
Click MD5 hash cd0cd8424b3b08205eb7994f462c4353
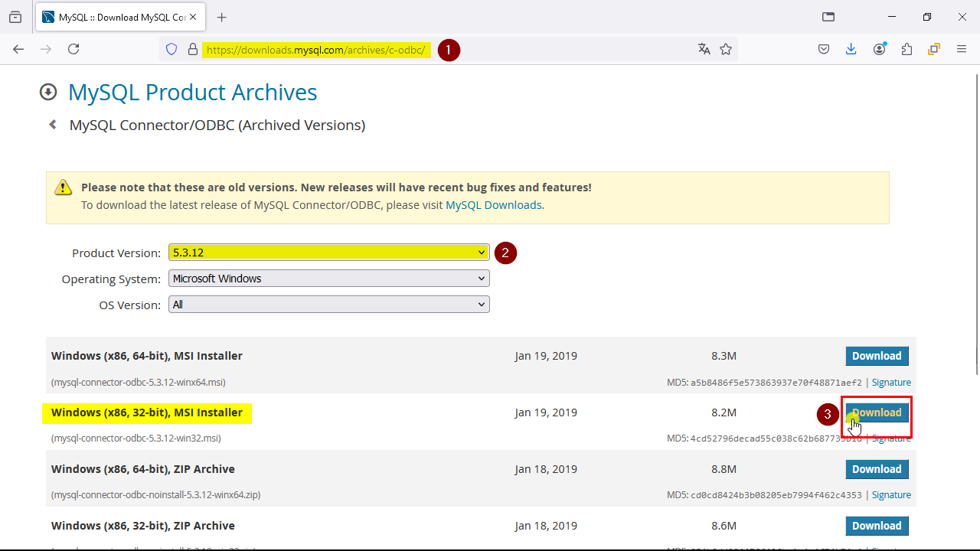(776, 496)
